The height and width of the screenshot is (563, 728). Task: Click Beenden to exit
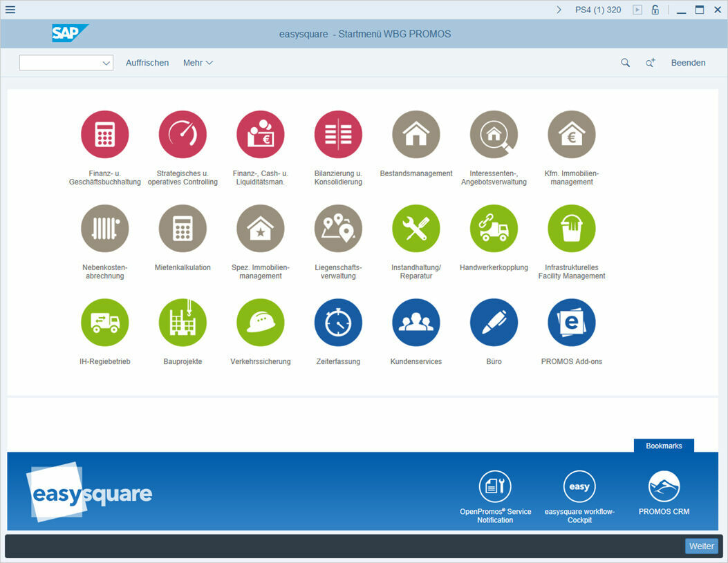pyautogui.click(x=688, y=62)
